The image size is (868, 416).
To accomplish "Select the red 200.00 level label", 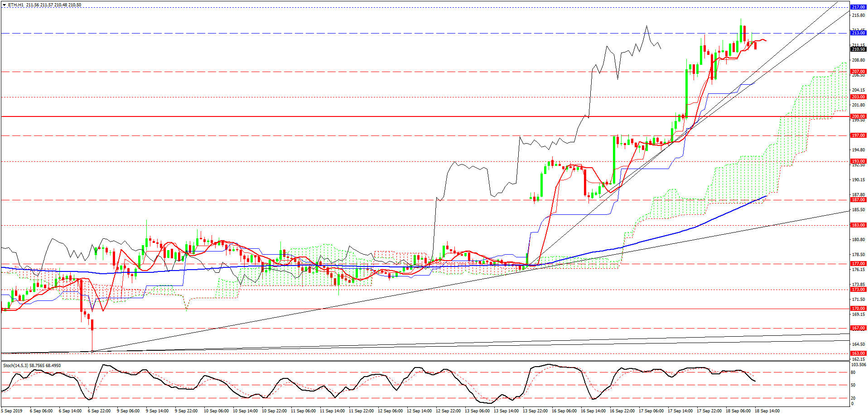I will pyautogui.click(x=858, y=116).
